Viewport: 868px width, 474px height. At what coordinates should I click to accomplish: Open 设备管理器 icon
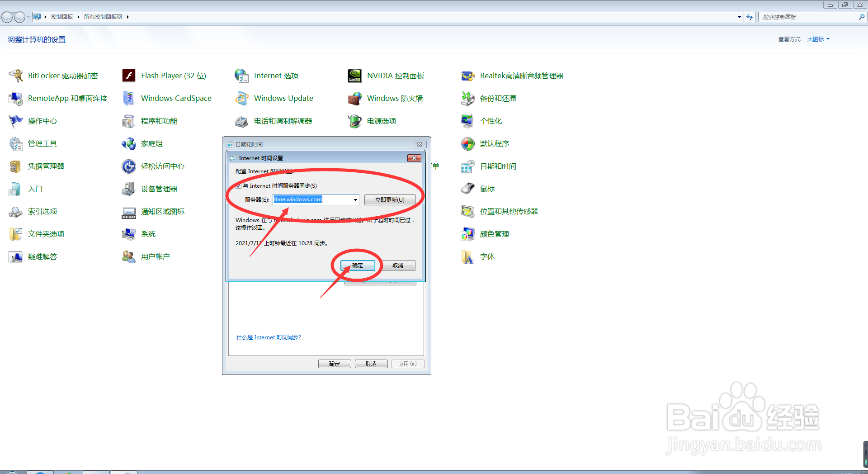coord(129,189)
